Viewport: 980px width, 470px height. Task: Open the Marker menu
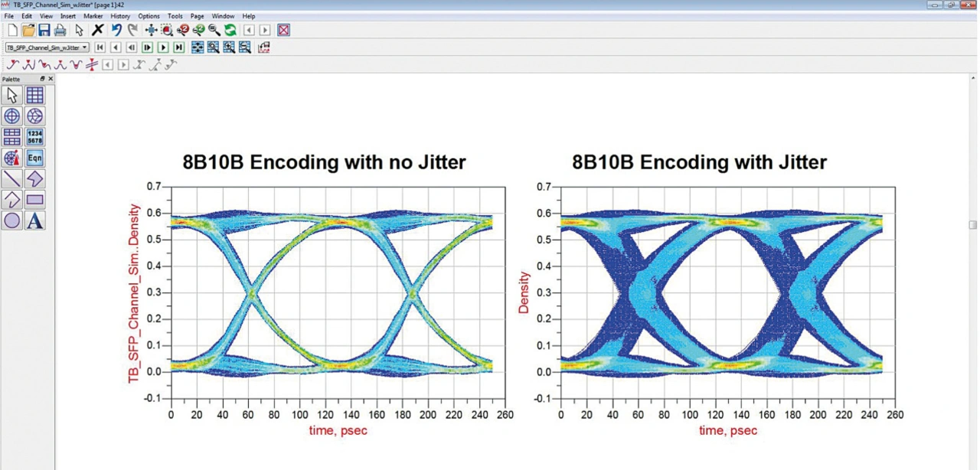[x=93, y=16]
